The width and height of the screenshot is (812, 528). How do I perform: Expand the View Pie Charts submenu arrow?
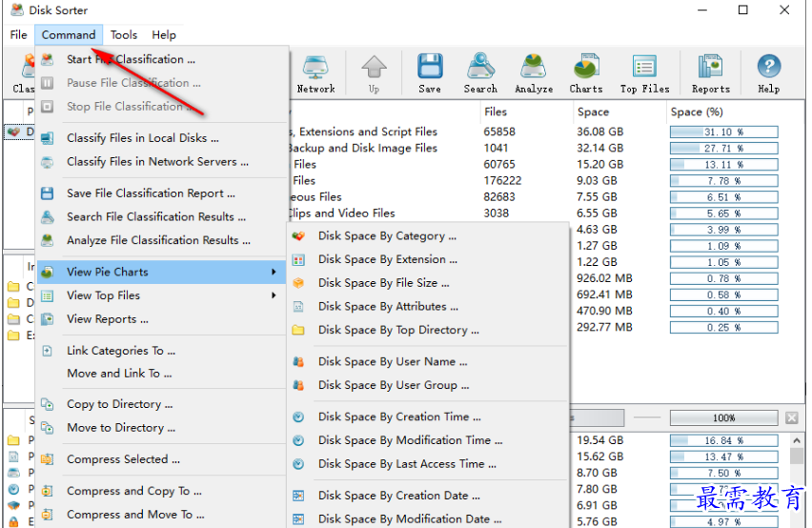tap(274, 272)
